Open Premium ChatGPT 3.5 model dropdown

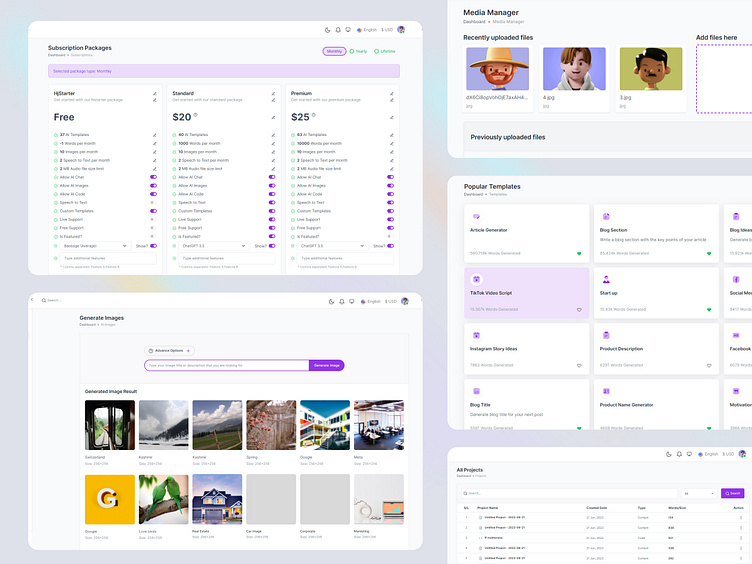pos(332,246)
